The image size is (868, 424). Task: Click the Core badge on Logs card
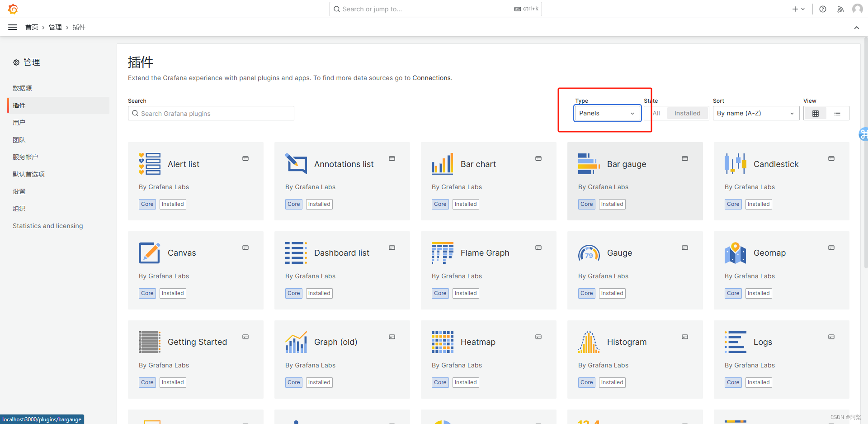(x=733, y=382)
